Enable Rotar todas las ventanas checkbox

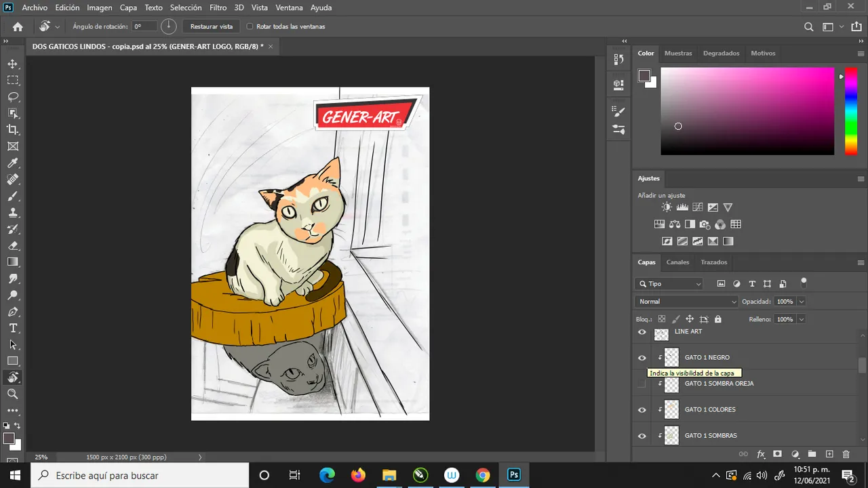[x=250, y=26]
